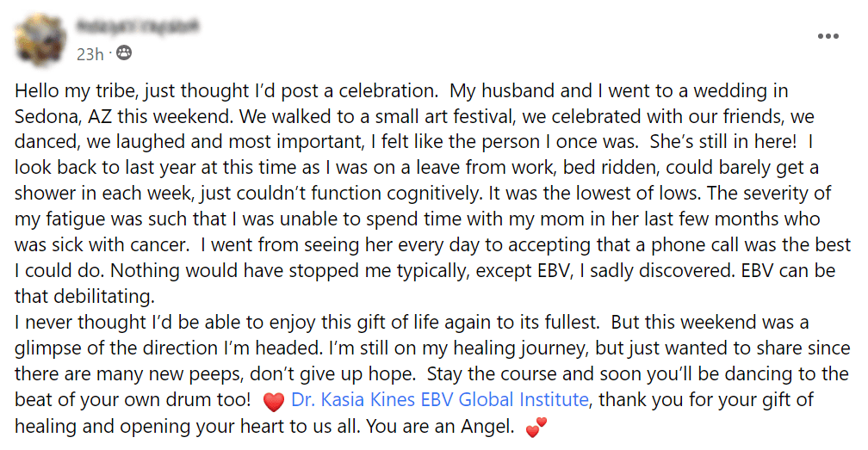The height and width of the screenshot is (450, 868).
Task: Click the red heart emoji before Dr. Kasia
Action: (274, 401)
